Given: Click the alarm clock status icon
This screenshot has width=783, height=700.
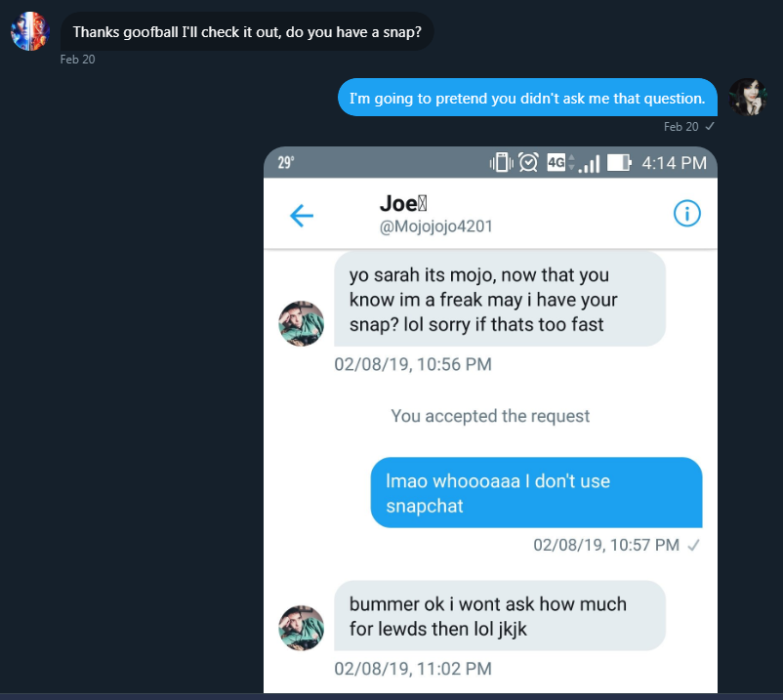Looking at the screenshot, I should 528,162.
